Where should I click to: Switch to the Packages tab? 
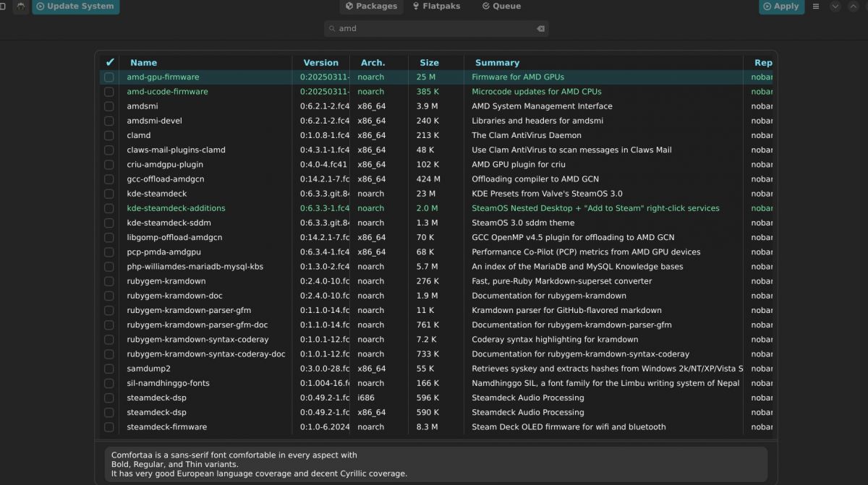coord(371,7)
